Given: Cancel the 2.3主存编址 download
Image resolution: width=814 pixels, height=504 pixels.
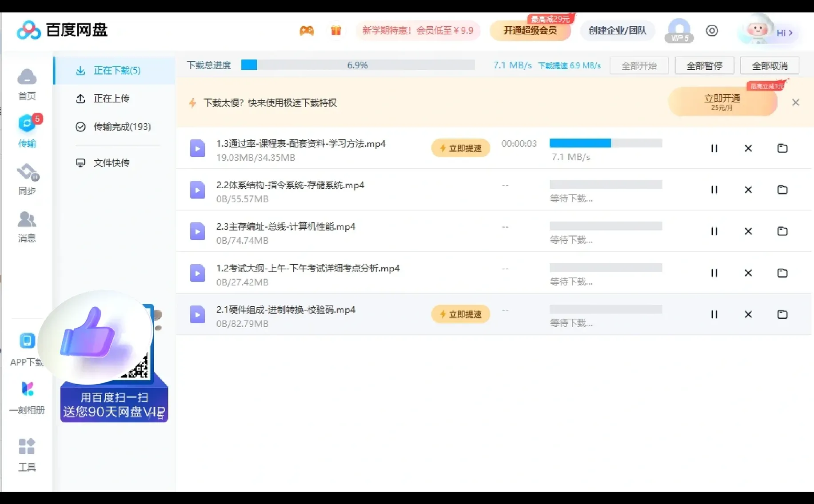Looking at the screenshot, I should point(748,231).
